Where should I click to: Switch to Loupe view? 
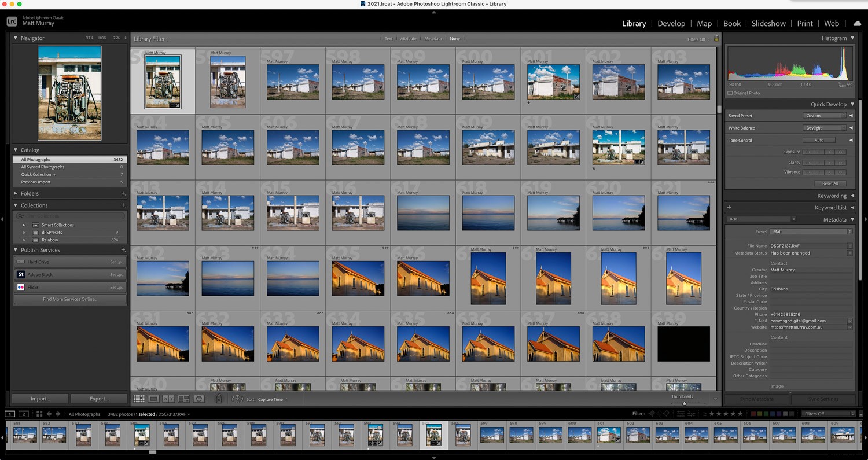pyautogui.click(x=154, y=399)
